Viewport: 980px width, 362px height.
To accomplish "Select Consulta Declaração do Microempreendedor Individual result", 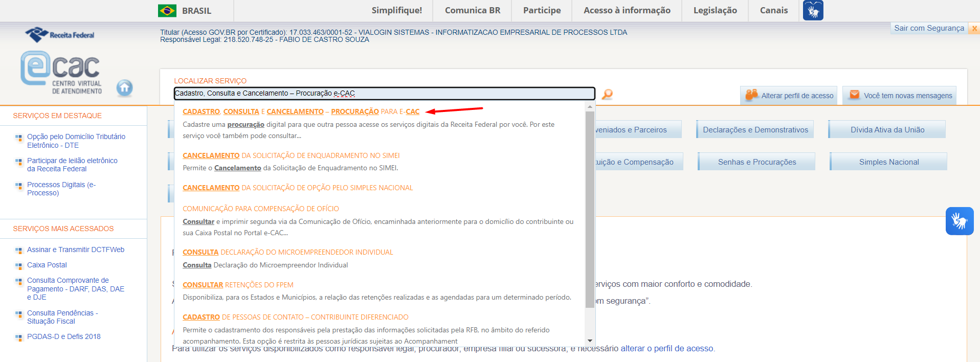I will tap(288, 252).
